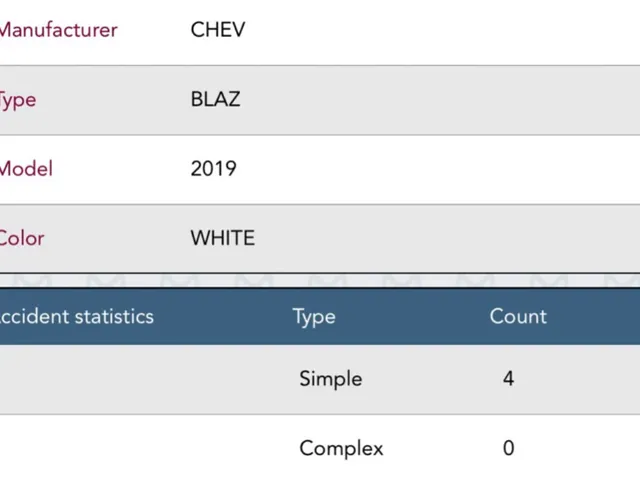
Task: Click the Count column header
Action: point(518,316)
